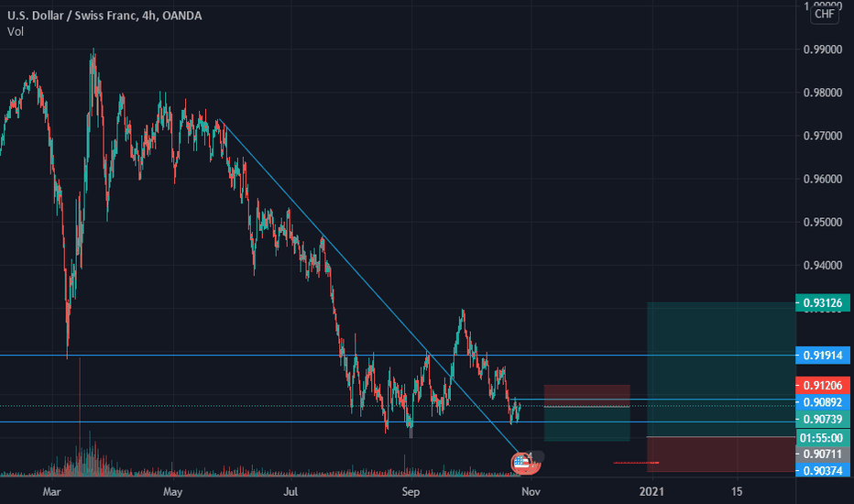Image resolution: width=854 pixels, height=504 pixels.
Task: Select the blue 0.91914 horizontal line label
Action: [823, 356]
